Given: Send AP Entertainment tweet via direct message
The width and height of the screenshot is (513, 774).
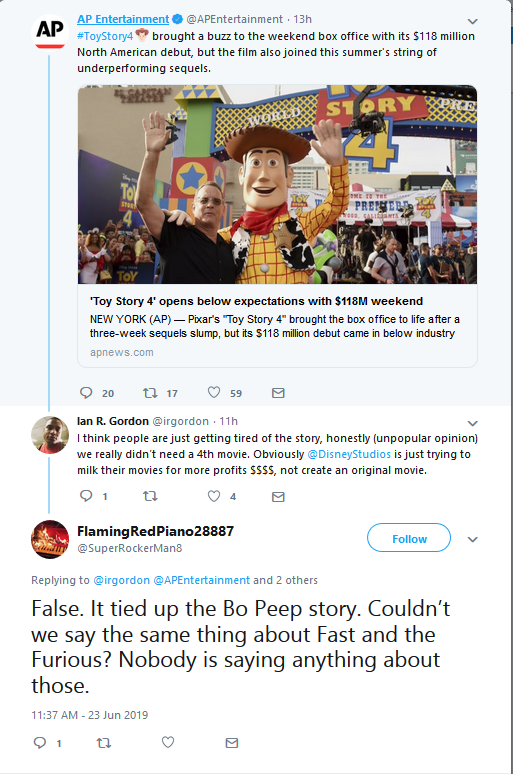Looking at the screenshot, I should click(278, 393).
